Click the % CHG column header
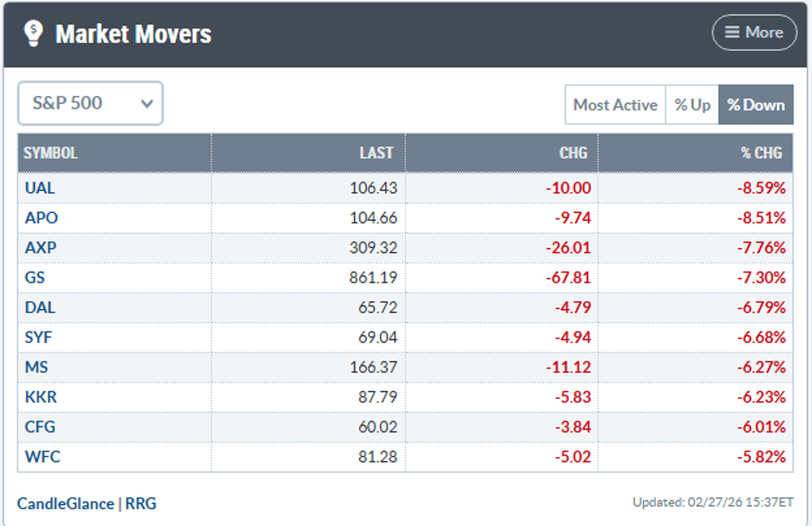812x526 pixels. tap(761, 153)
